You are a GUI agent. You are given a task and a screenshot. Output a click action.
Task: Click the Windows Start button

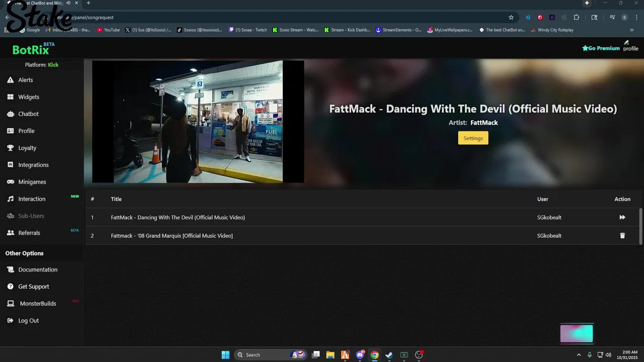(225, 354)
